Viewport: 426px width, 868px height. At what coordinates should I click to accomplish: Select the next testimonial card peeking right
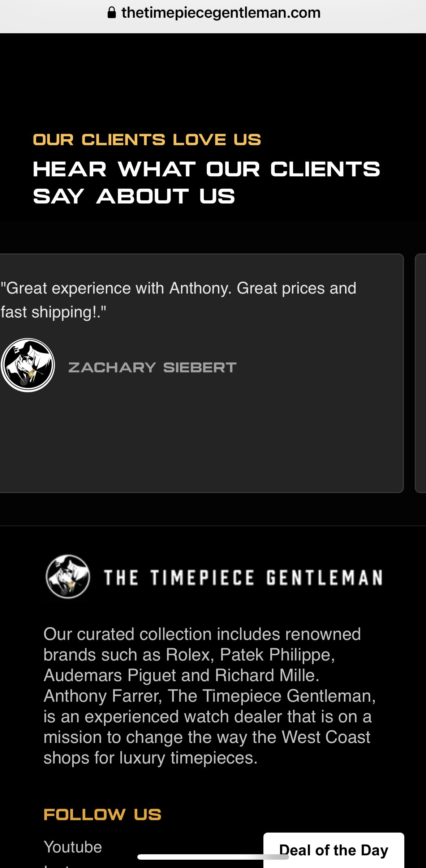pyautogui.click(x=421, y=373)
